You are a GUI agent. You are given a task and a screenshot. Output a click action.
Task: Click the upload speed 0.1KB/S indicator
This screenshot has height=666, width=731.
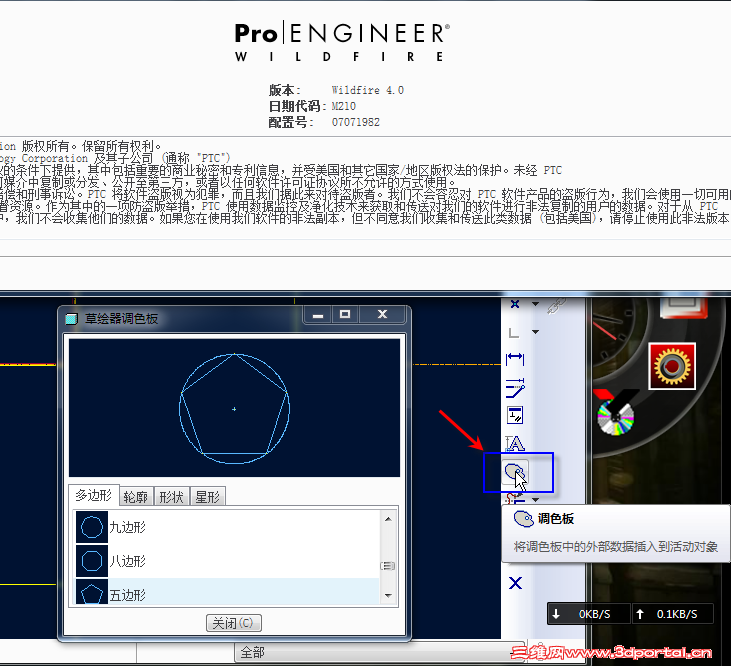point(673,614)
